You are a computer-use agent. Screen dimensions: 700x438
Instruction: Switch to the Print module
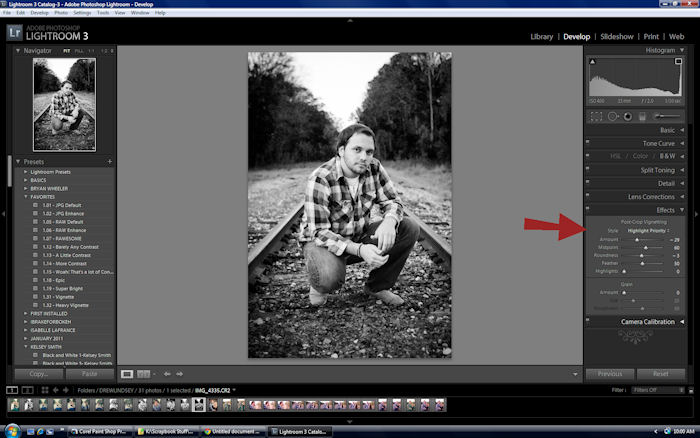pyautogui.click(x=651, y=37)
